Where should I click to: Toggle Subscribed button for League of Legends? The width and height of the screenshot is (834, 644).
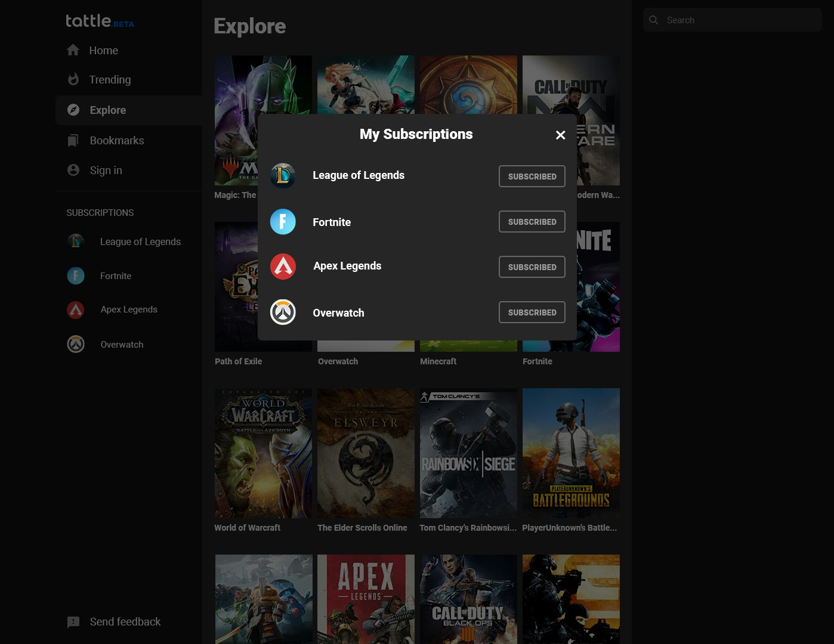point(532,177)
